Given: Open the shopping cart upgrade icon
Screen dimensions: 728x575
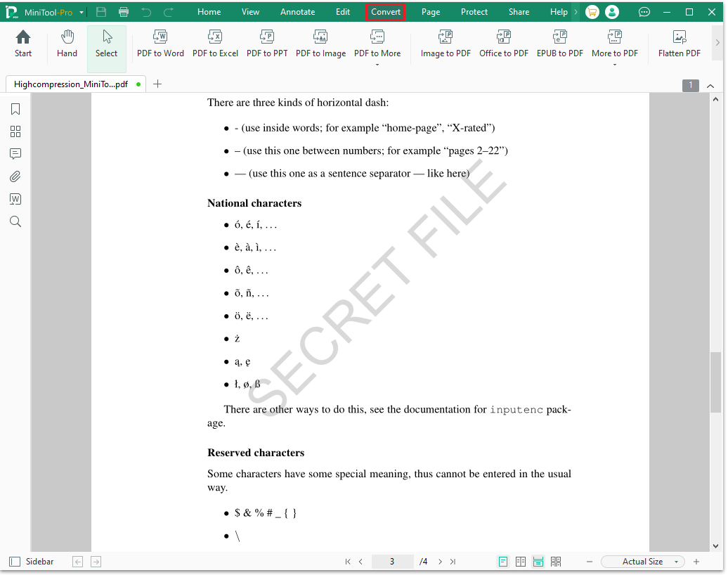Looking at the screenshot, I should coord(591,11).
